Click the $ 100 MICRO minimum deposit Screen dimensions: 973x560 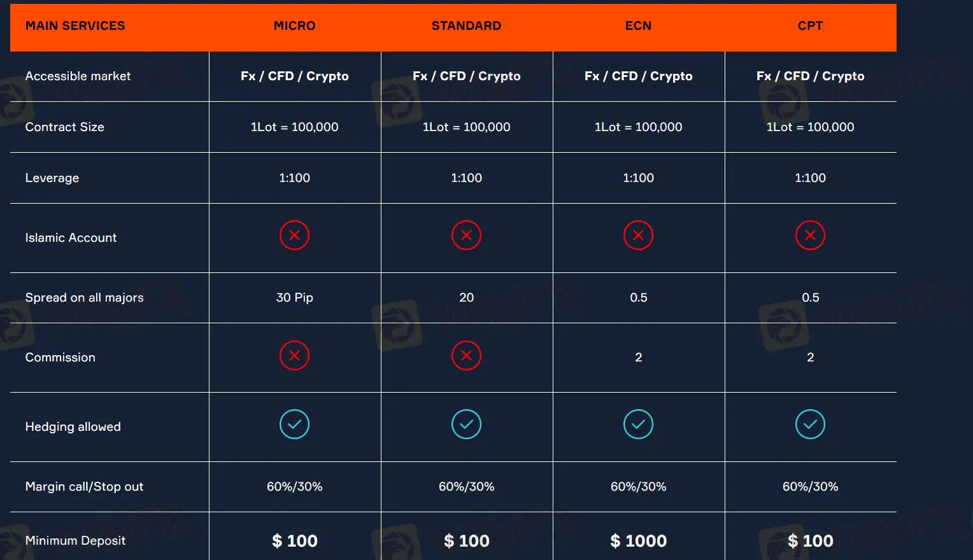294,541
